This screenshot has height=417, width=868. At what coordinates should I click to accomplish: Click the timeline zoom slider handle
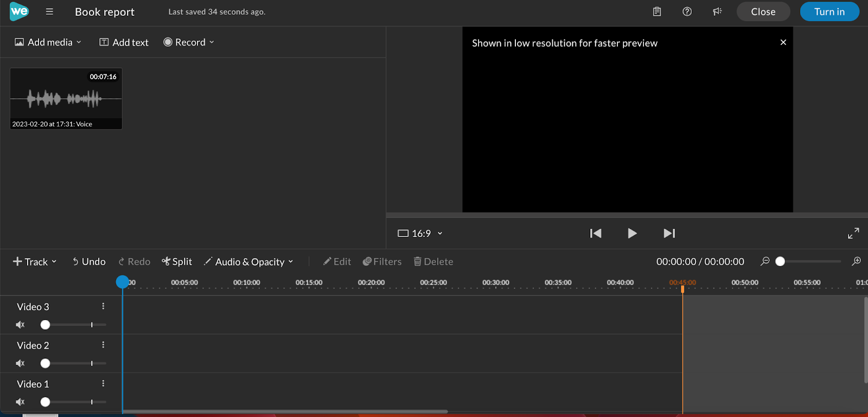click(780, 261)
